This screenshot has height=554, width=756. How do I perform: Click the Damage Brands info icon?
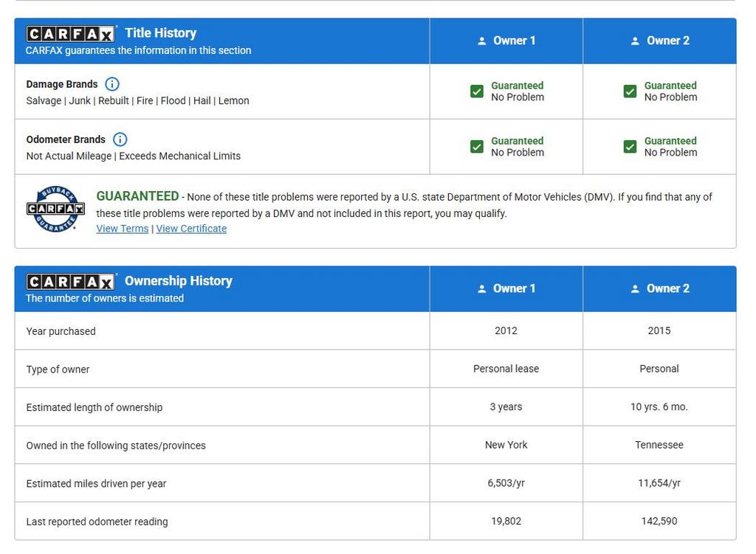112,84
